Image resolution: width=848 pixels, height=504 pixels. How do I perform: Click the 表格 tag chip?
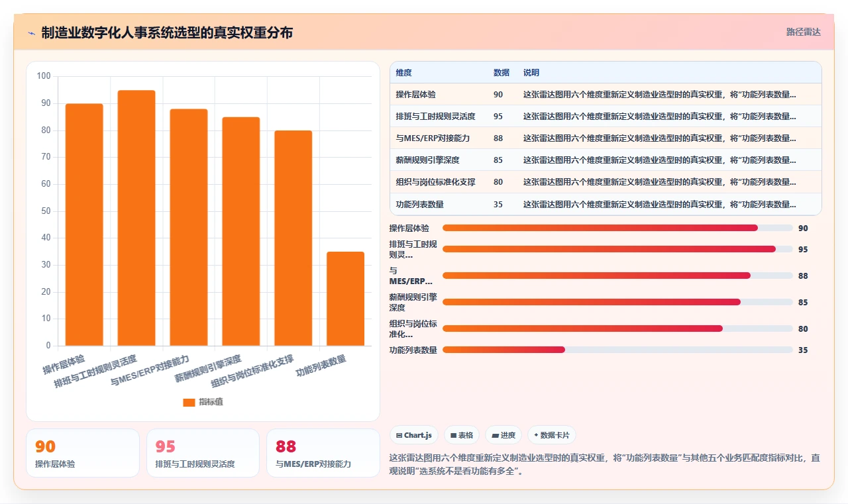click(462, 435)
